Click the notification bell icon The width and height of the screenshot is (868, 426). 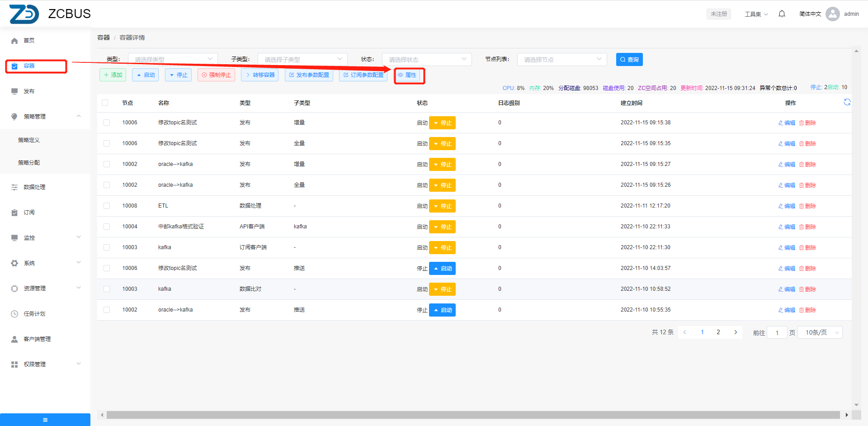[782, 14]
